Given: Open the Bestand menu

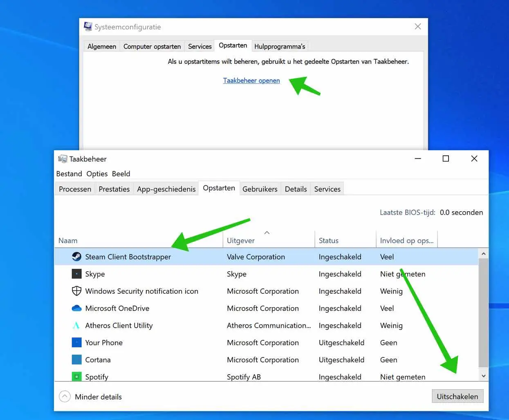Looking at the screenshot, I should [x=69, y=174].
